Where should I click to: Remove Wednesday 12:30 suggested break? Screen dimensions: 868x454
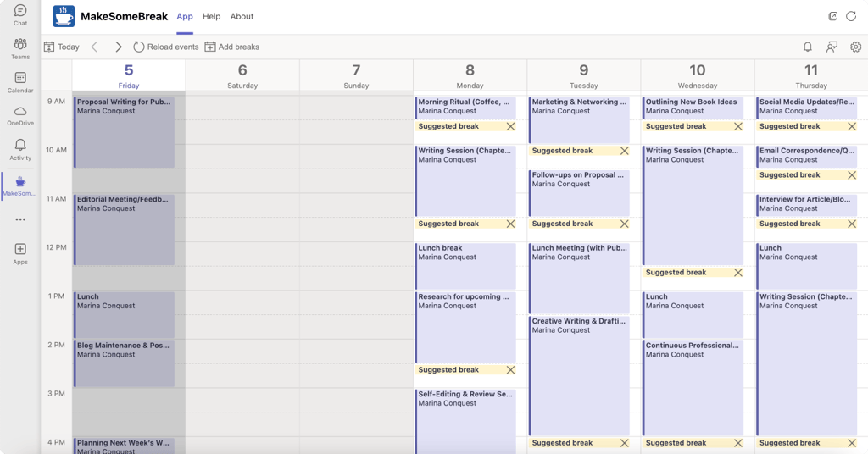coord(738,273)
